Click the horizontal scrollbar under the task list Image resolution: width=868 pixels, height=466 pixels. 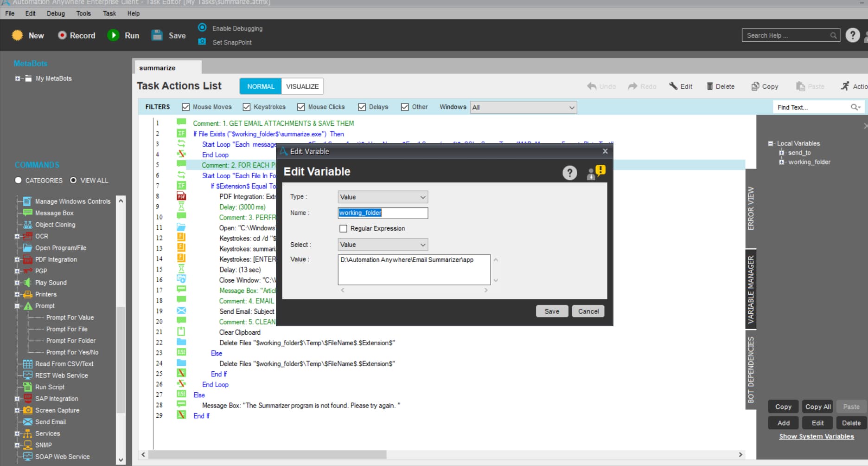pyautogui.click(x=267, y=454)
